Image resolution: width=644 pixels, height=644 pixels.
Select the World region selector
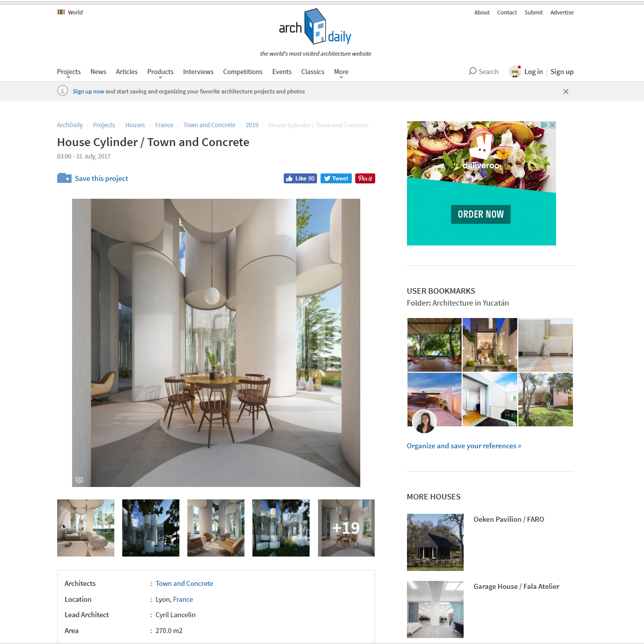(70, 12)
